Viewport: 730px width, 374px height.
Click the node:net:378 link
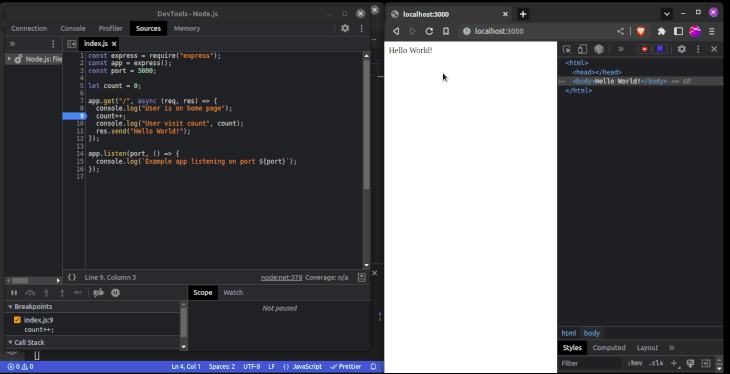[281, 277]
